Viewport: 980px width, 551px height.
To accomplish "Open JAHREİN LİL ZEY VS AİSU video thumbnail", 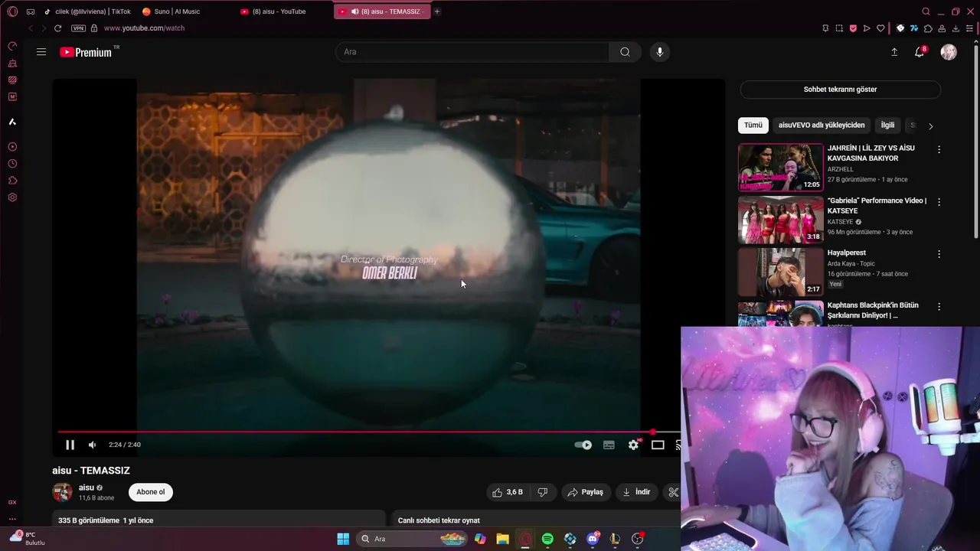I will tap(780, 167).
